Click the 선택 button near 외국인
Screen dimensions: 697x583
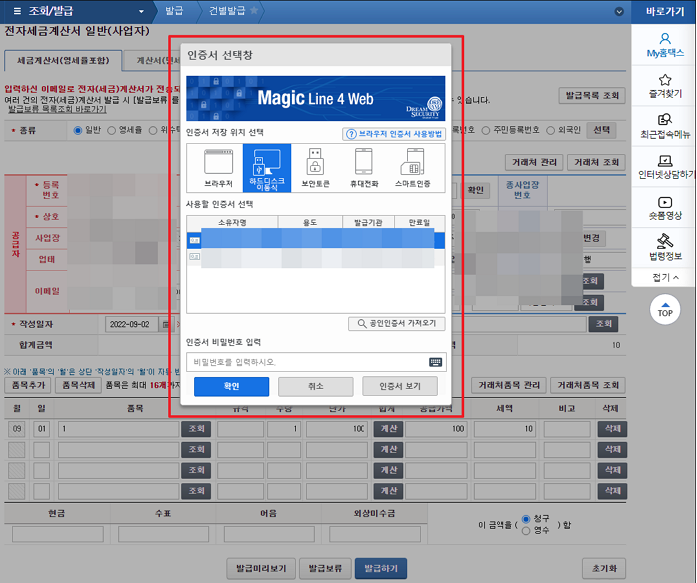601,130
